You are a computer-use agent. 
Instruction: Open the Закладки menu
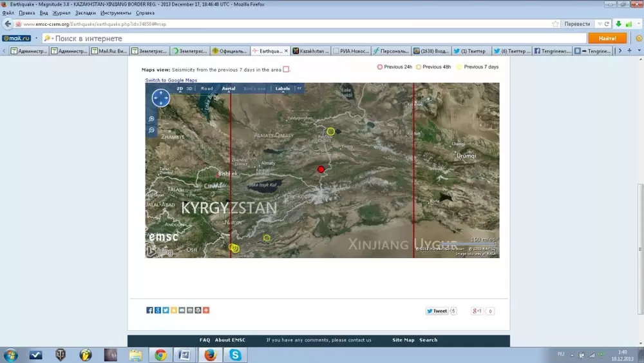[x=86, y=13]
